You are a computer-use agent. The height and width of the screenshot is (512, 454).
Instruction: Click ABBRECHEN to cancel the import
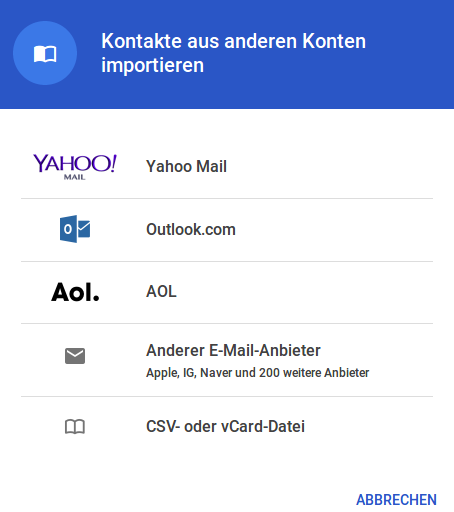396,500
